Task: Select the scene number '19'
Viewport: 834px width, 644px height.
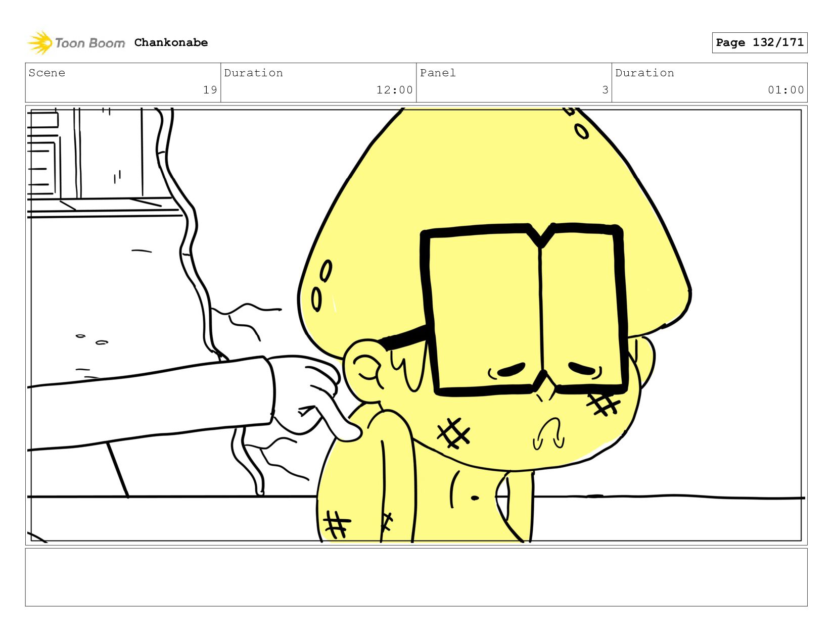Action: (210, 90)
